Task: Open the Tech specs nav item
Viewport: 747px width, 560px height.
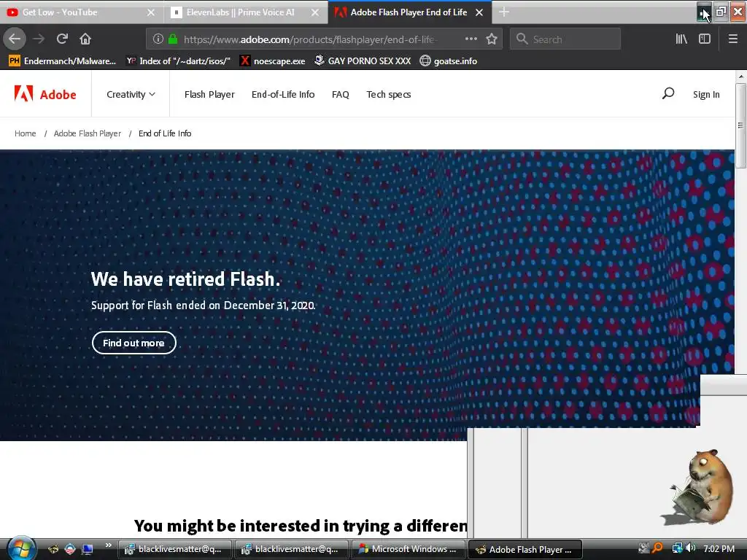Action: (x=389, y=94)
